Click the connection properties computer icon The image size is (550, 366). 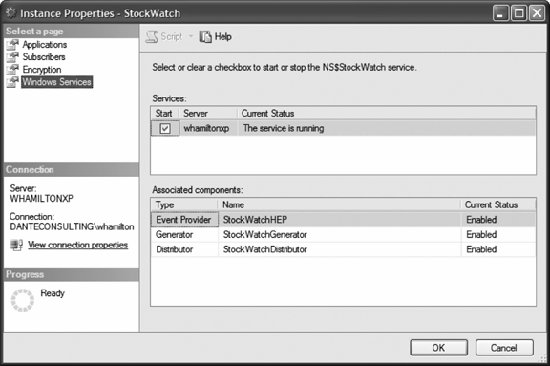16,245
